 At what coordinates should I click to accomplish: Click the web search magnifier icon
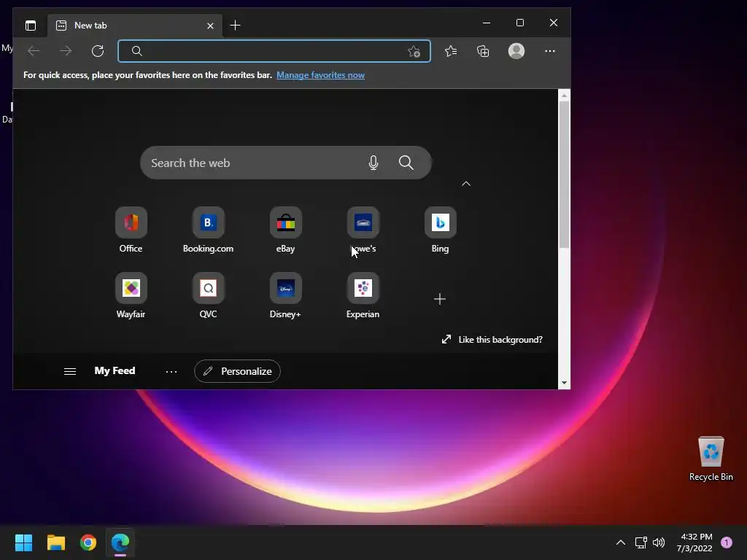coord(406,163)
